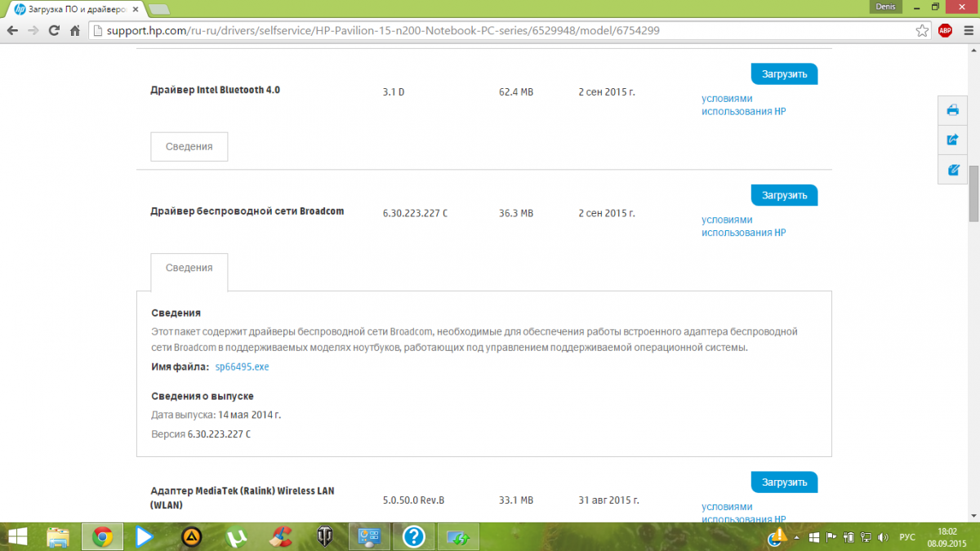The image size is (980, 551).
Task: Click the Драйвер Intel Bluetooth 4.0 title
Action: 216,90
